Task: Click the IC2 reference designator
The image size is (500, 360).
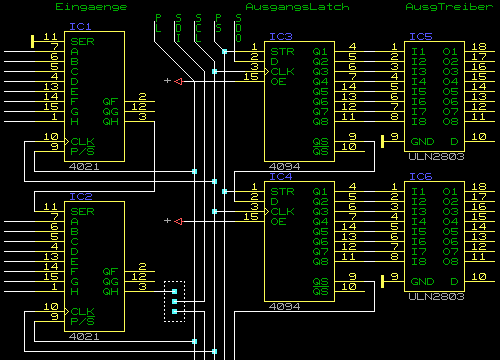Action: pos(80,196)
